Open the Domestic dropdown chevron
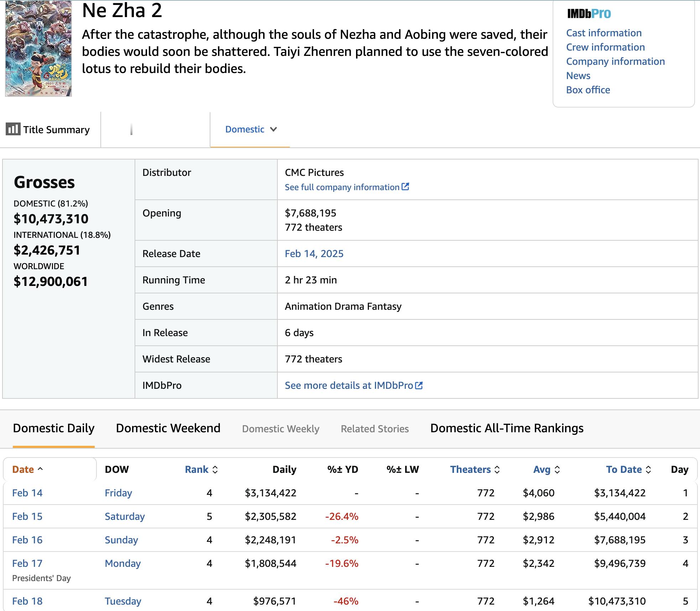Image resolution: width=700 pixels, height=611 pixels. [273, 129]
